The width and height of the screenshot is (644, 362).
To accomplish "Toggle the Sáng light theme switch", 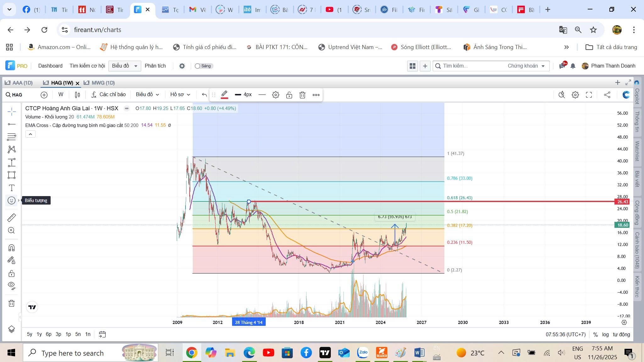I will [203, 66].
